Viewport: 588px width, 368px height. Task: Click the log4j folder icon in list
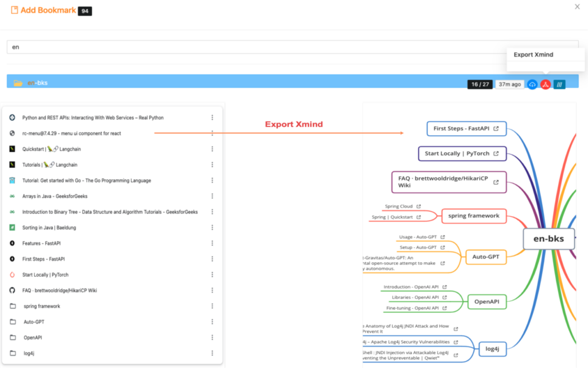tap(13, 354)
